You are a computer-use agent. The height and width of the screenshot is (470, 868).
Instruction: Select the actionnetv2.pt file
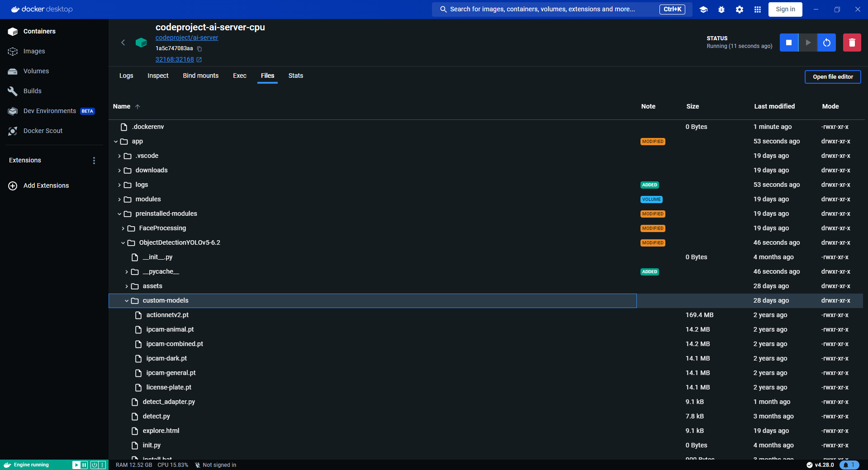pos(167,315)
